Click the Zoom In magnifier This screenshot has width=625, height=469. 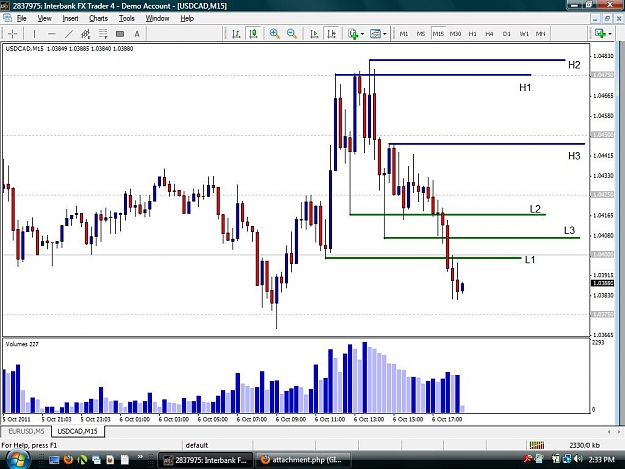[274, 34]
